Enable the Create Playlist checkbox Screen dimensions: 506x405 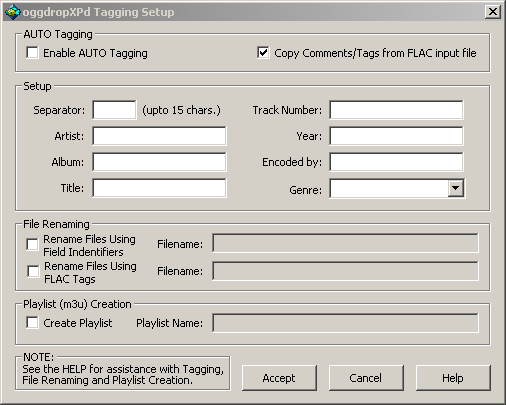[32, 323]
